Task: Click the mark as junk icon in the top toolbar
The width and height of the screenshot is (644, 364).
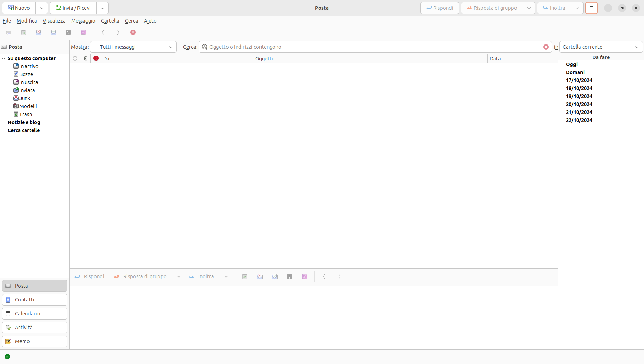Action: (x=39, y=32)
